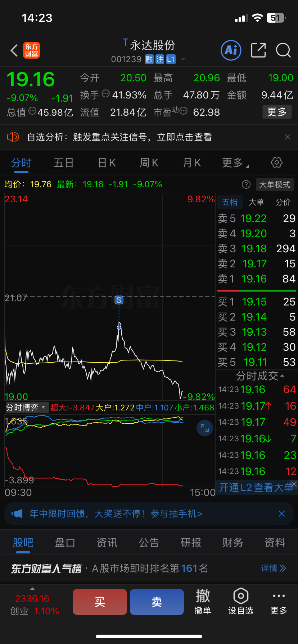Click the 更多 button in quote summary
Screen dimensions: 298x644
277,112
